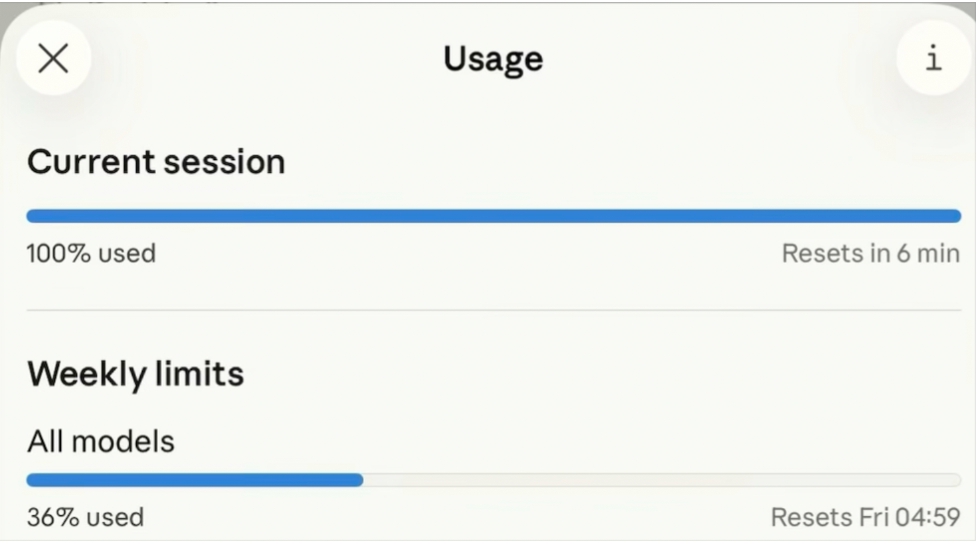This screenshot has height=541, width=980.
Task: Click the blue filled part of All models bar
Action: point(194,480)
